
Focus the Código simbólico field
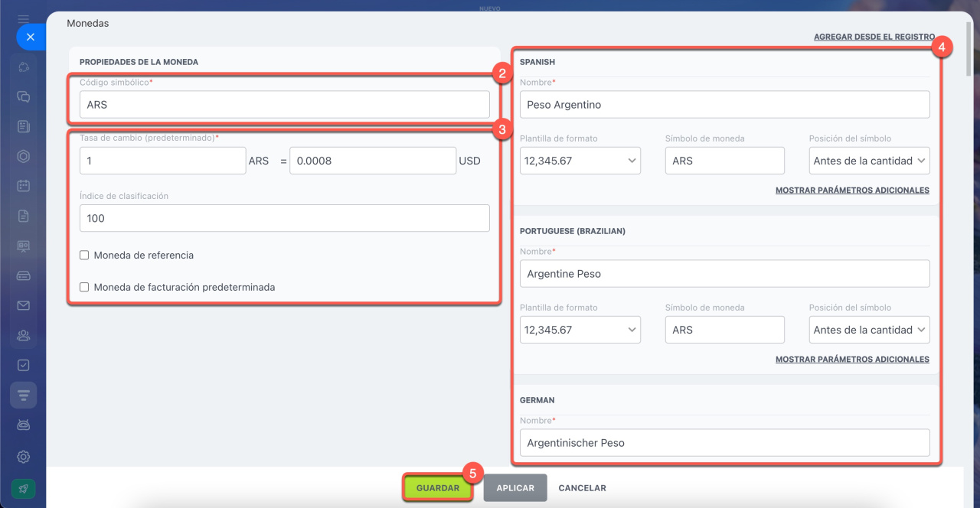(285, 105)
